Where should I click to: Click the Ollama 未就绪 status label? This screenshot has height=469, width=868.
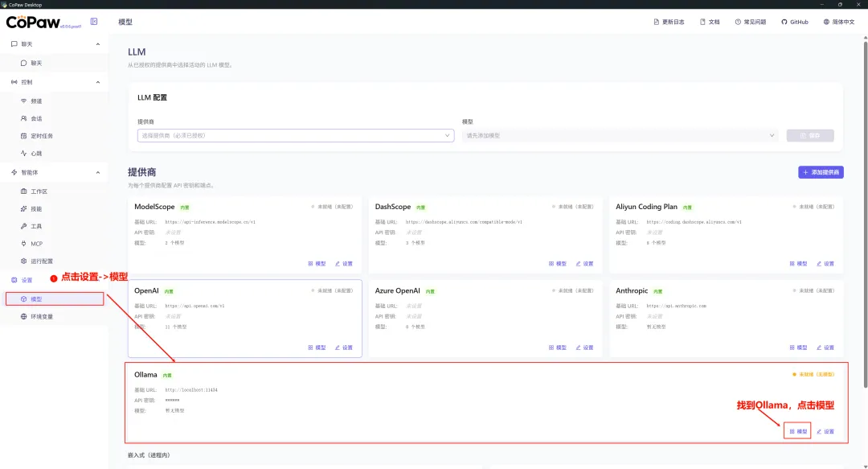coord(813,375)
